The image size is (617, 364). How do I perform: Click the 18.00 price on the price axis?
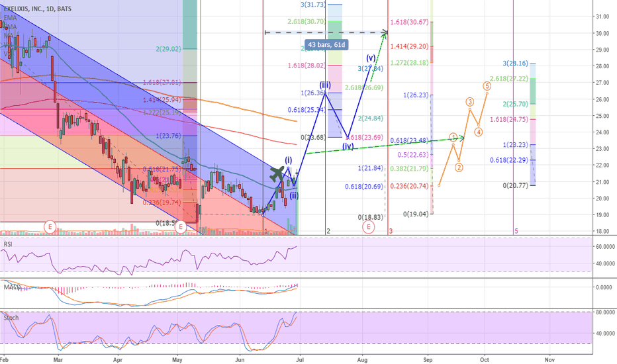[603, 232]
